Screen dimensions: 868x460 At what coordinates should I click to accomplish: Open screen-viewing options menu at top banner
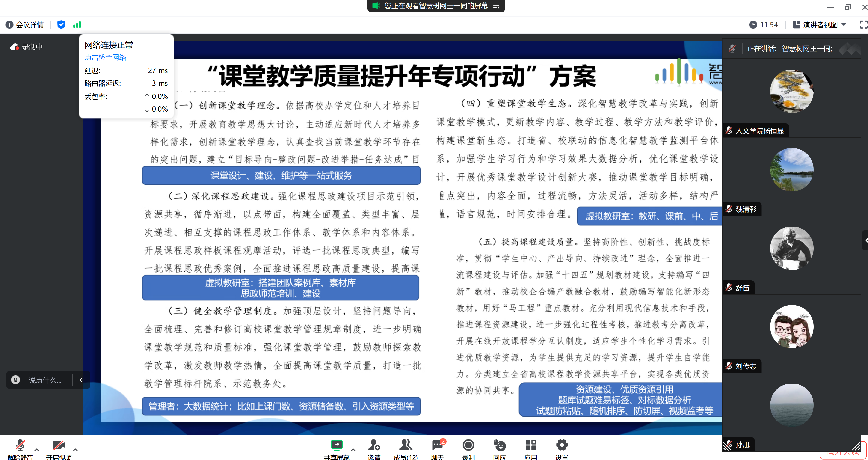tap(496, 5)
